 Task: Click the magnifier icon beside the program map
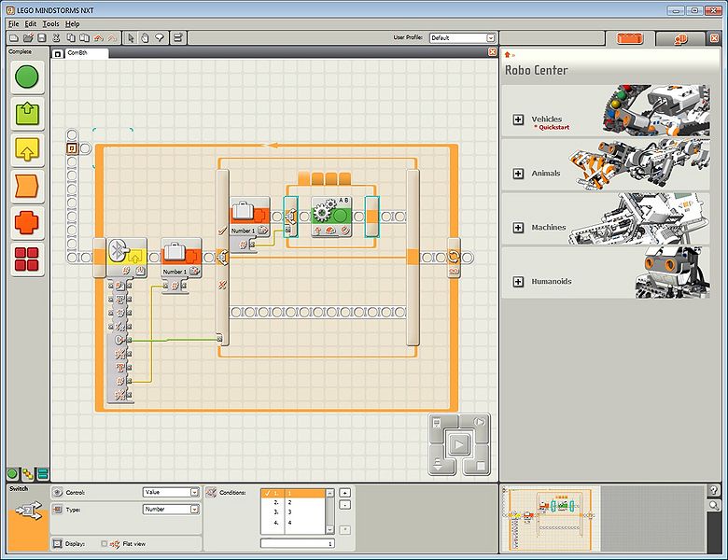(714, 506)
